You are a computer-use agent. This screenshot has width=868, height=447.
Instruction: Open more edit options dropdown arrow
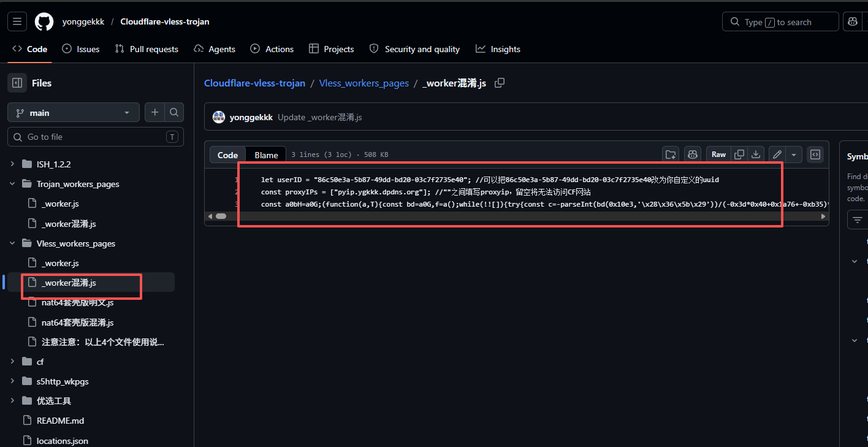click(794, 155)
